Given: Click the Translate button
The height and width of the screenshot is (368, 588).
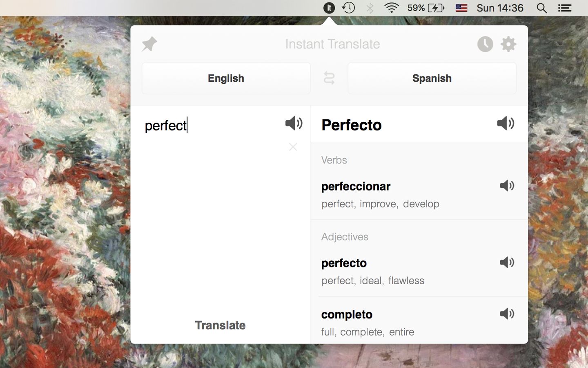Looking at the screenshot, I should point(220,325).
